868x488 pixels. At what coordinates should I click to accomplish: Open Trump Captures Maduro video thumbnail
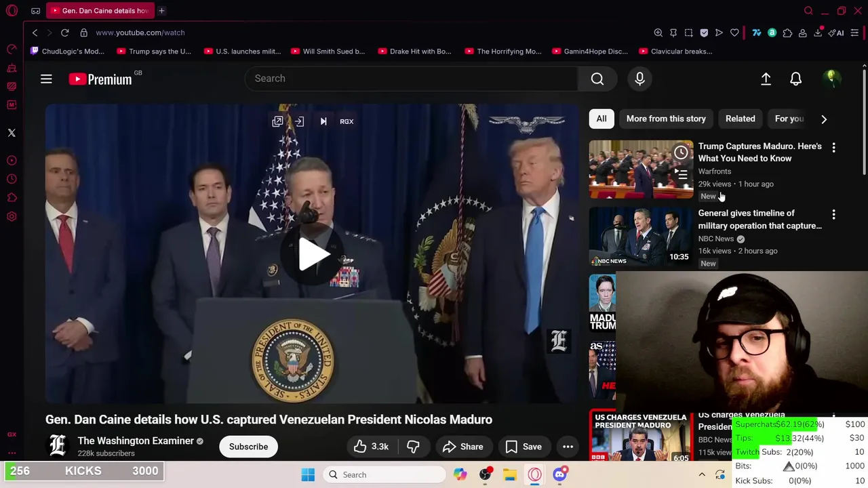click(x=641, y=169)
